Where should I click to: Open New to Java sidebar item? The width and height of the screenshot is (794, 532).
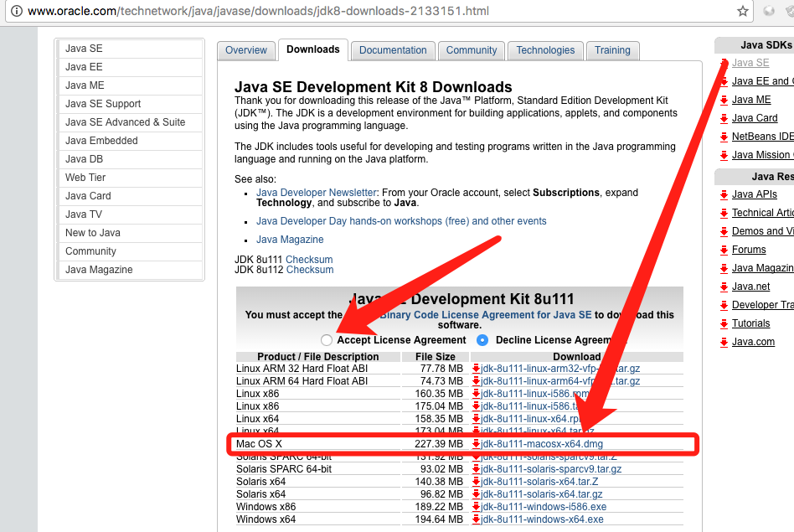point(130,233)
